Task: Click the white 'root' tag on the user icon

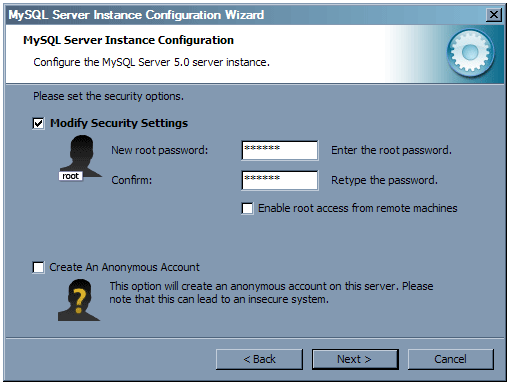Action: (70, 176)
